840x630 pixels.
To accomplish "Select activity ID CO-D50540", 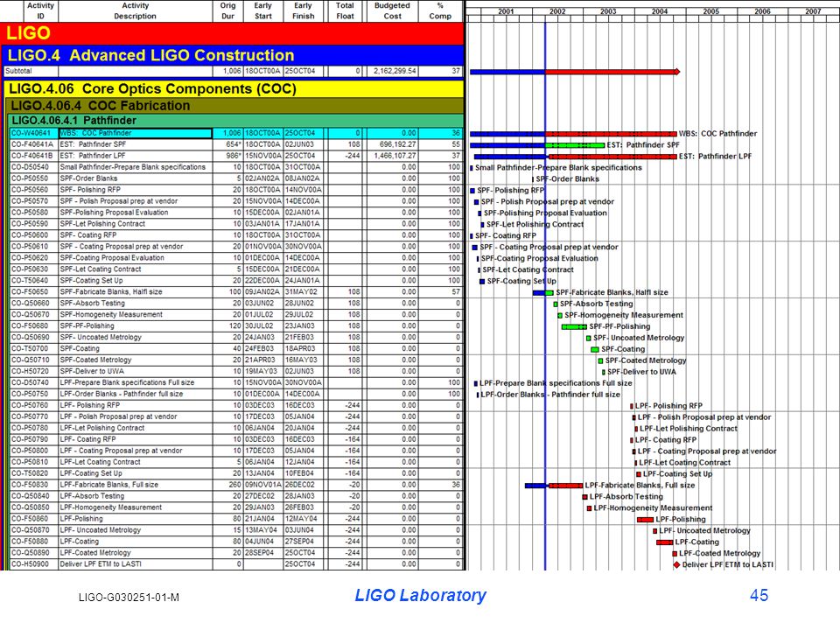I will pos(30,167).
